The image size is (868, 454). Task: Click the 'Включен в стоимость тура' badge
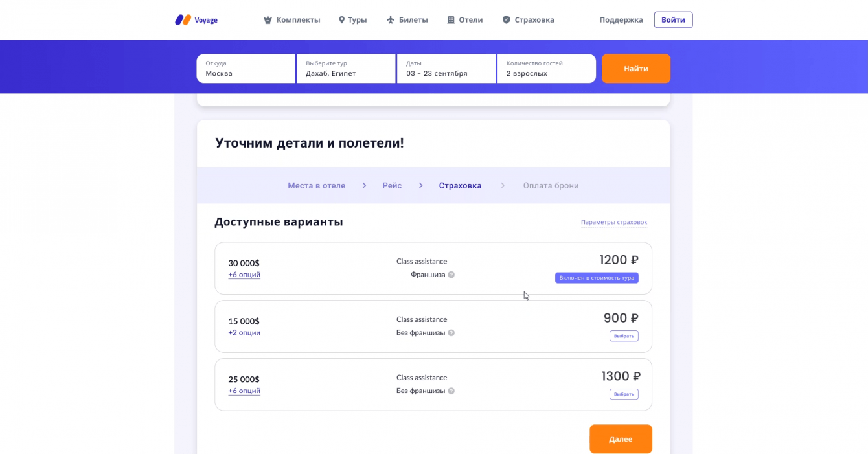[597, 278]
